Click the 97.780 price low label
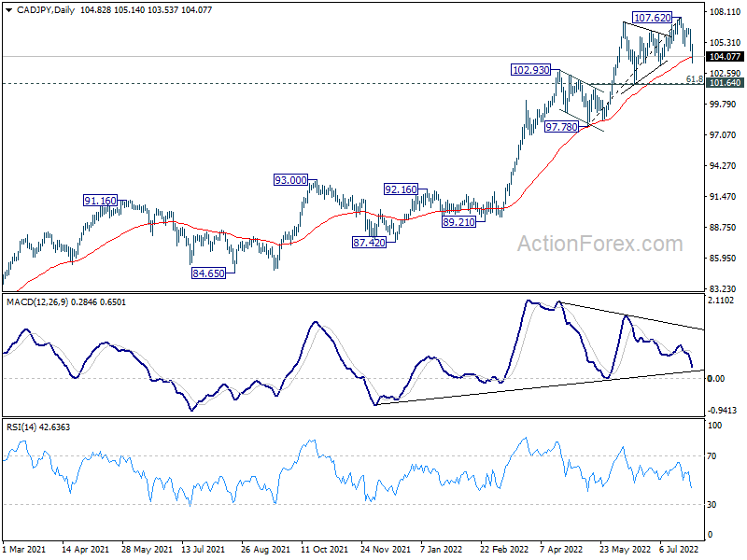The height and width of the screenshot is (560, 747). [x=562, y=127]
